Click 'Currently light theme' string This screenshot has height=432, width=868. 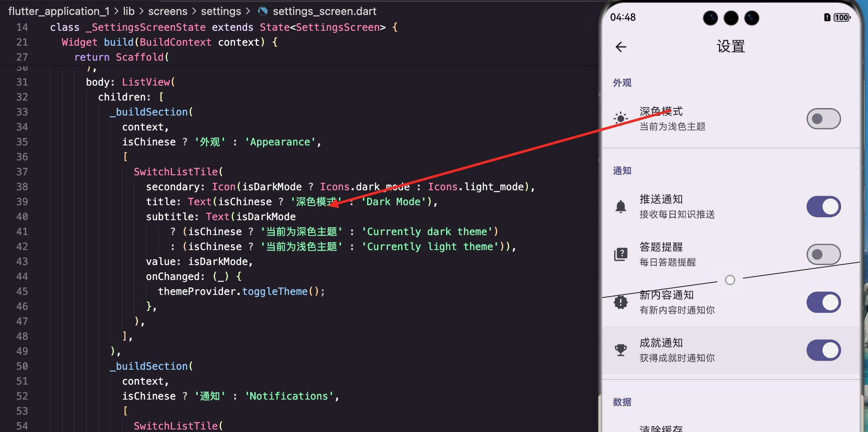(x=430, y=247)
